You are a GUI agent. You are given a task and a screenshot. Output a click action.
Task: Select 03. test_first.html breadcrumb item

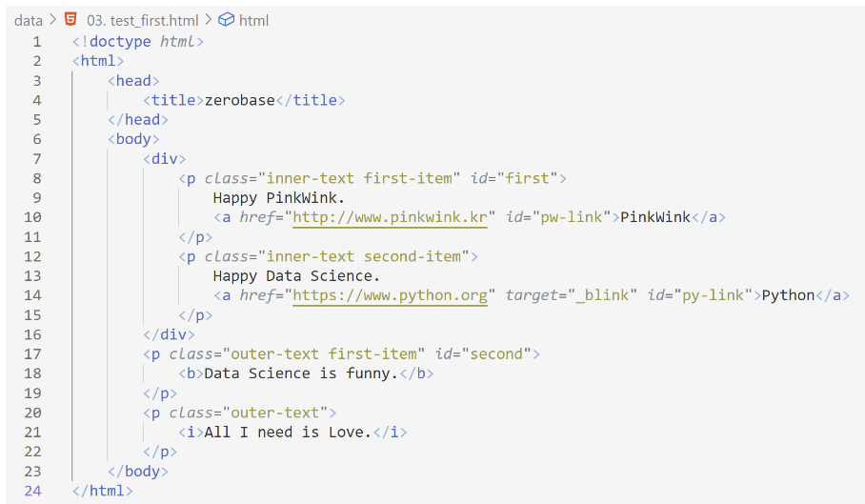pyautogui.click(x=142, y=20)
